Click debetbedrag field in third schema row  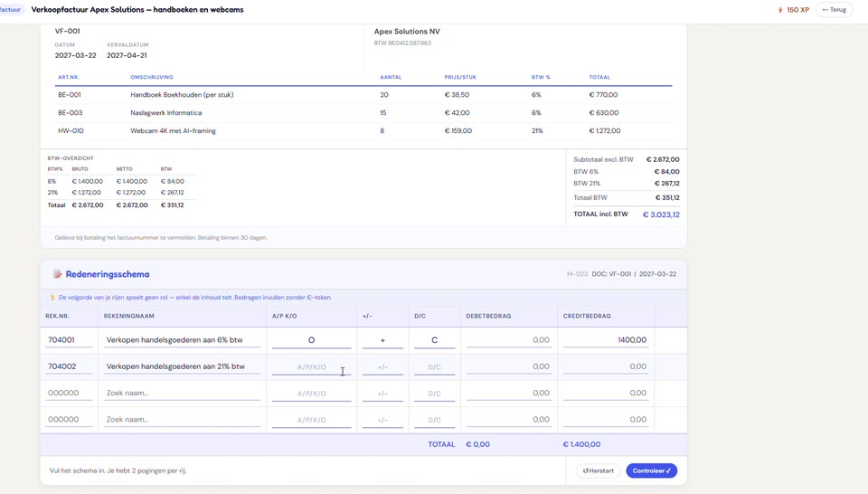pos(509,394)
